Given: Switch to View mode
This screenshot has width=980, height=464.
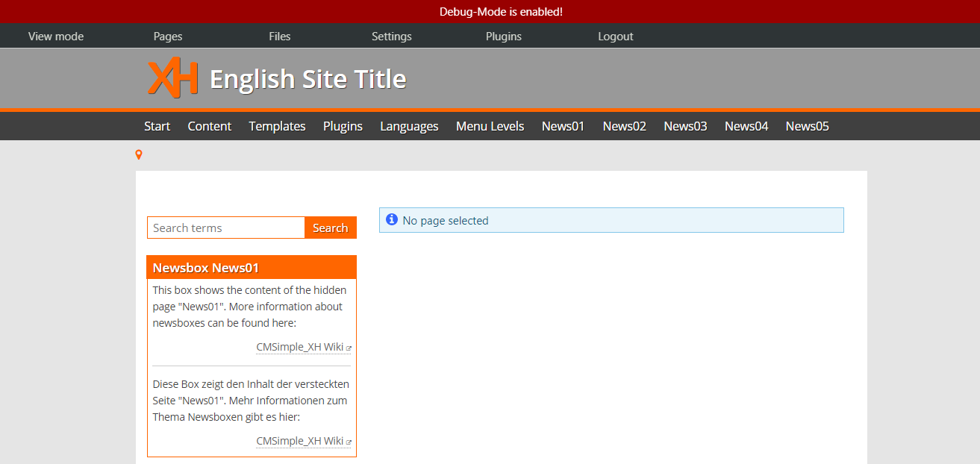Looking at the screenshot, I should pyautogui.click(x=56, y=36).
